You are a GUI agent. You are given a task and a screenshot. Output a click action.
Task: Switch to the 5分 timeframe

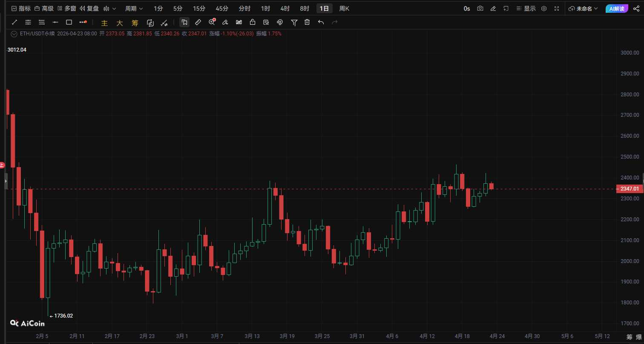pos(178,9)
